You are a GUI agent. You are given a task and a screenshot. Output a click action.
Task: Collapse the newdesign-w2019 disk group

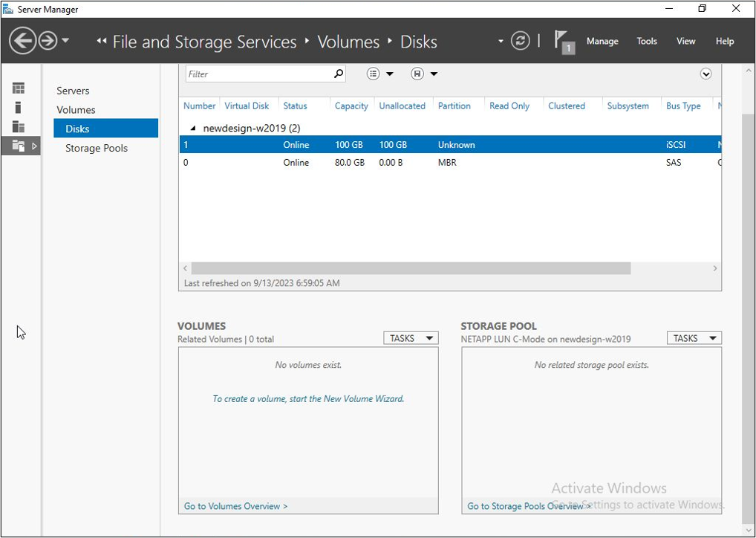click(x=193, y=129)
